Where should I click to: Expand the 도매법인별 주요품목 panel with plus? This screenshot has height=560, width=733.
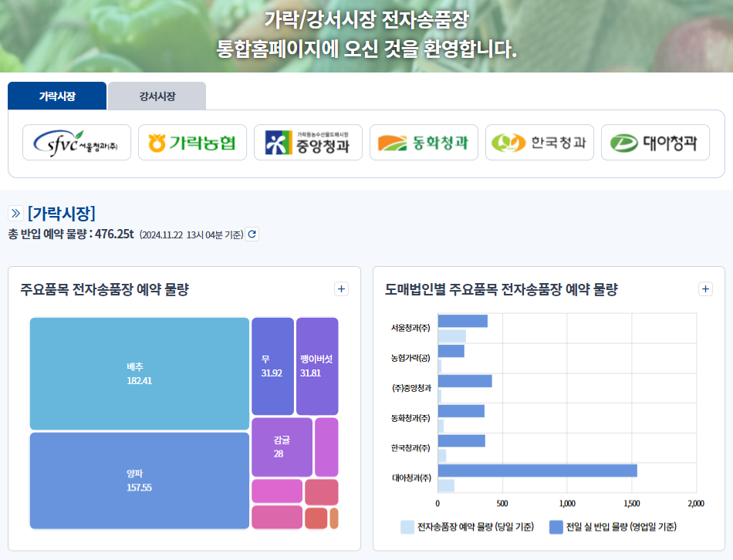click(x=705, y=289)
